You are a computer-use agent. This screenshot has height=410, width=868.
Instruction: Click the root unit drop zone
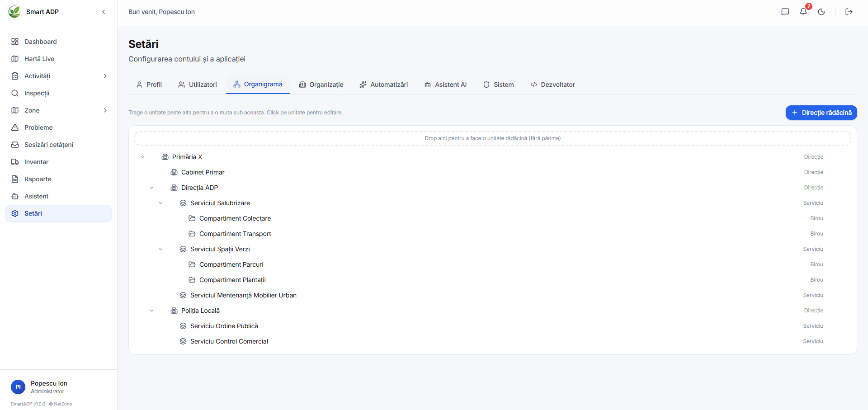[x=493, y=138]
